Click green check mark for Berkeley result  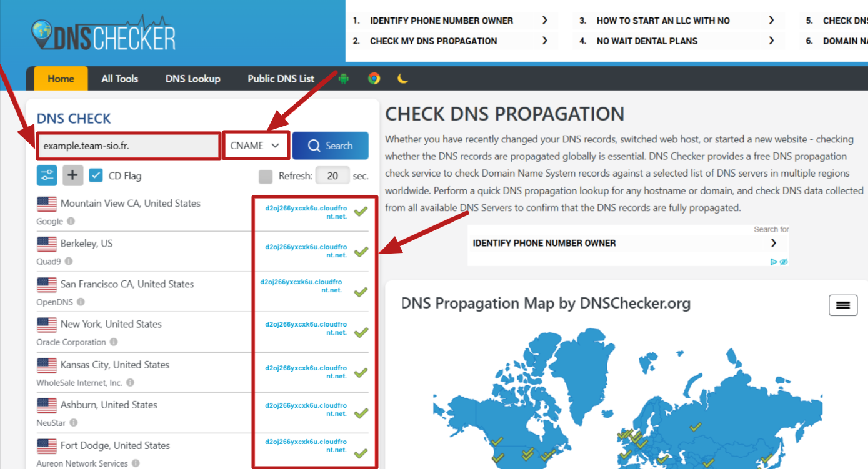pyautogui.click(x=361, y=252)
